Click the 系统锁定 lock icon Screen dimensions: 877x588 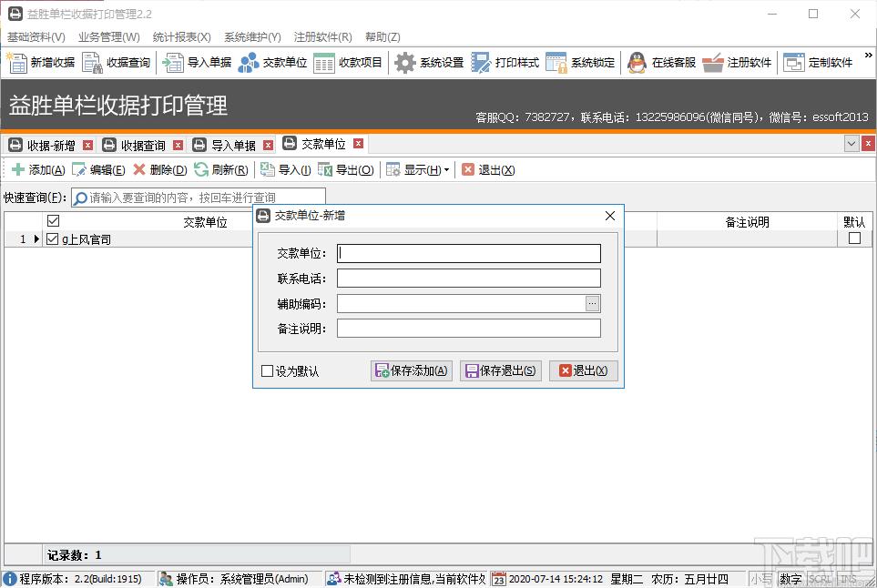coord(556,63)
